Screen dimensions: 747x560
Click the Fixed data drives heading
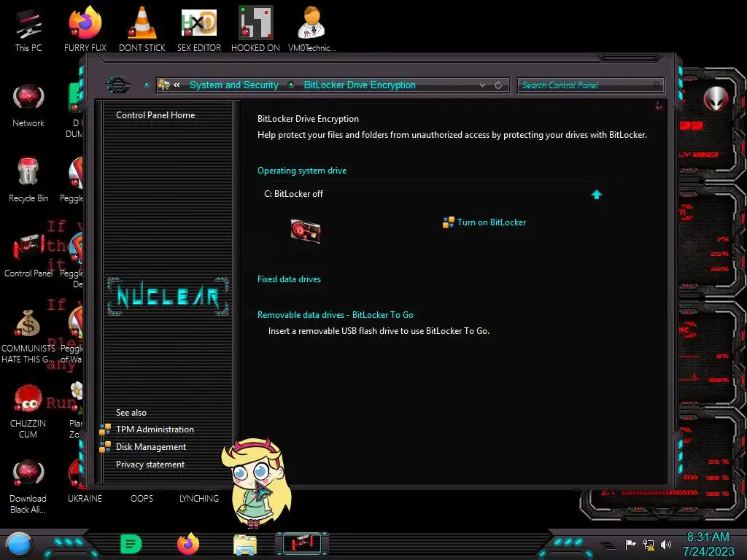point(289,279)
